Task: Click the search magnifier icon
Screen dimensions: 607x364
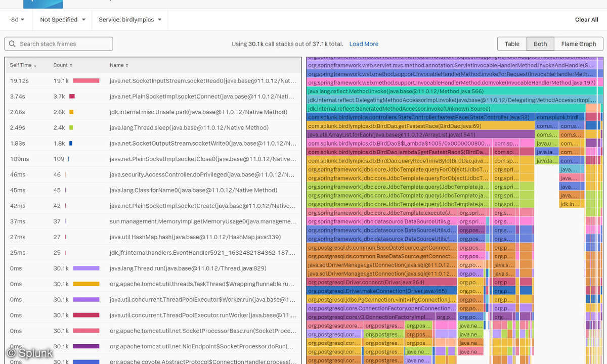Action: tap(13, 44)
